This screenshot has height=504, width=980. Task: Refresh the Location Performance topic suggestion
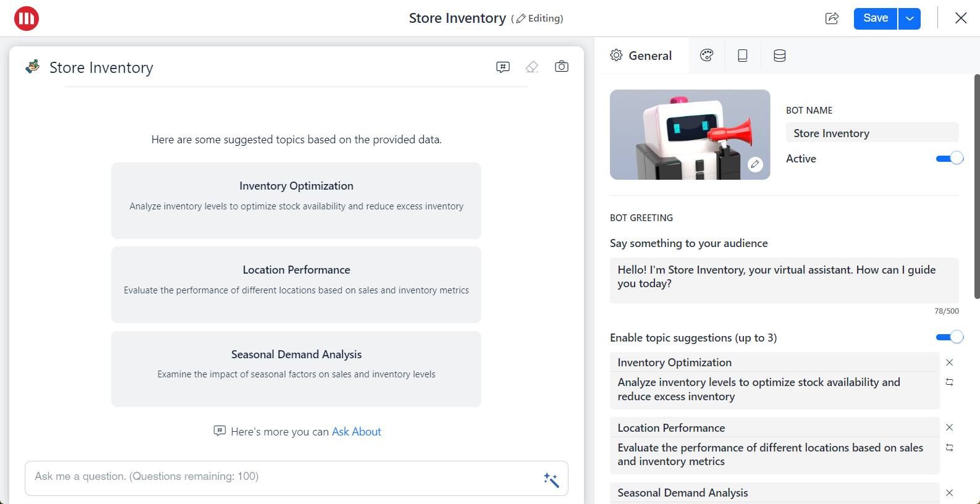[x=950, y=448]
